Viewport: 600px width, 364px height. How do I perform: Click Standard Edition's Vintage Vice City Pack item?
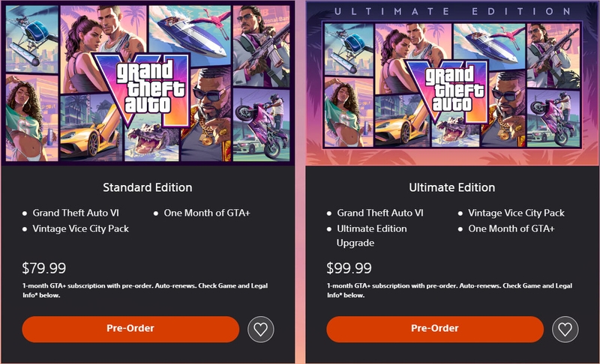click(x=80, y=228)
